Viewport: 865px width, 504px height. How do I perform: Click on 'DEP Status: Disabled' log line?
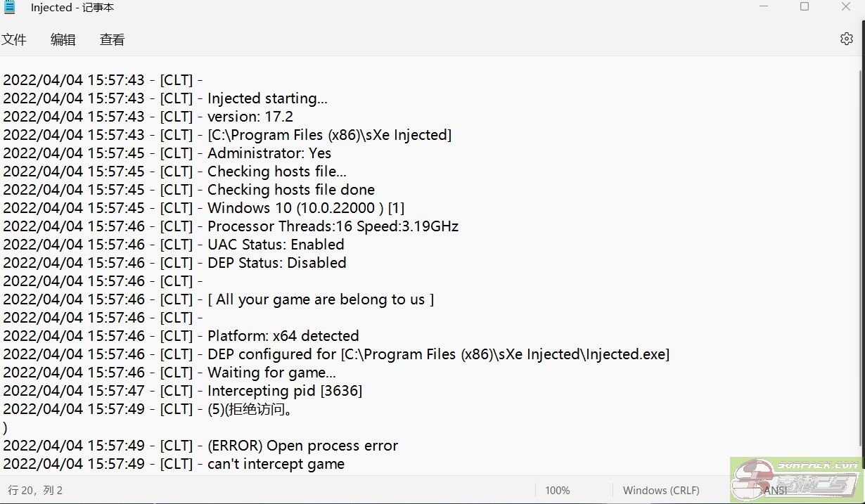tap(276, 263)
